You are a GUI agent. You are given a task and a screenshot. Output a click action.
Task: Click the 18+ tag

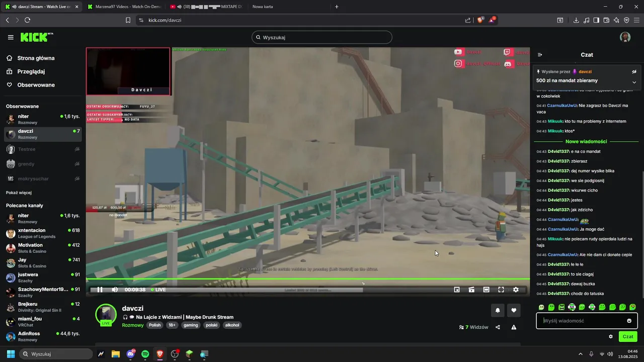coord(172,325)
